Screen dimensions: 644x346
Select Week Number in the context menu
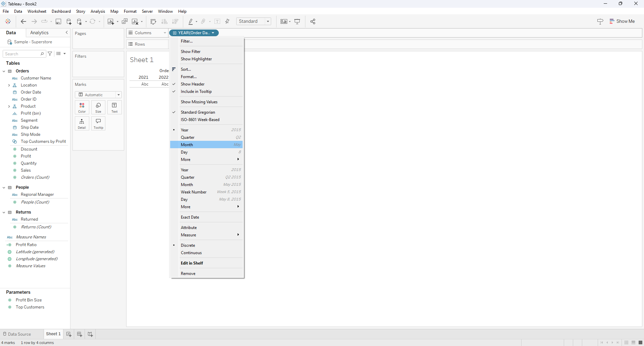(x=206, y=192)
